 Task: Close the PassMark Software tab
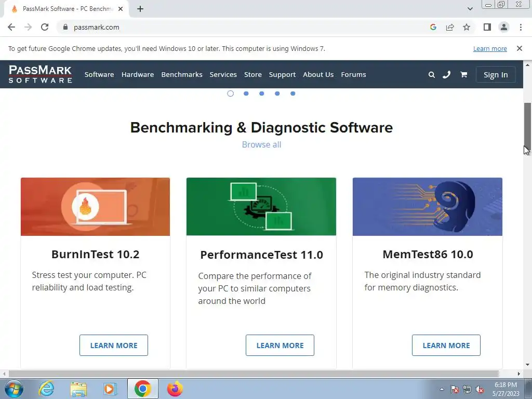point(121,9)
